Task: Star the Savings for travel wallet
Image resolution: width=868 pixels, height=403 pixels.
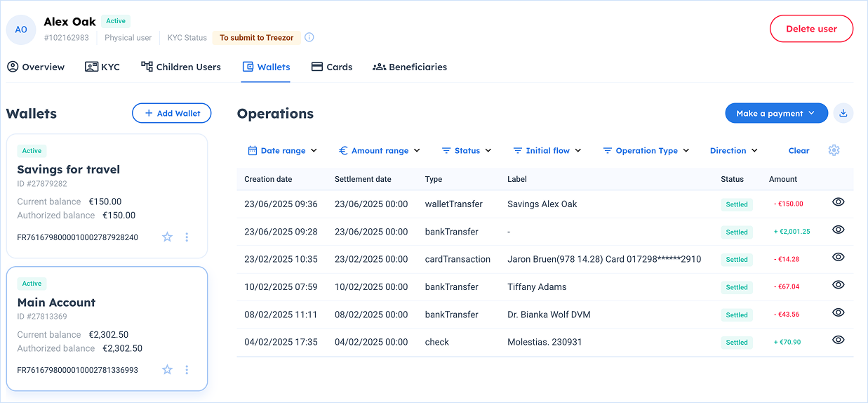Action: tap(167, 237)
